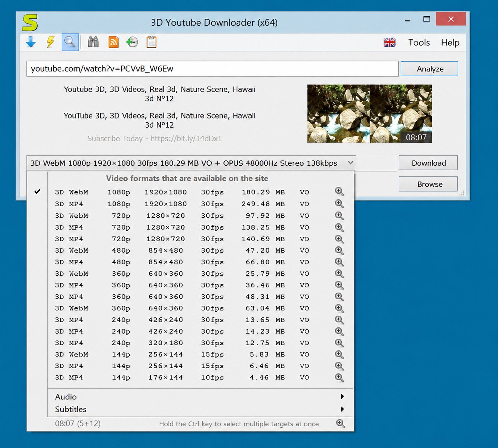The image size is (498, 448).
Task: Expand the Audio submenu
Action: click(x=200, y=397)
